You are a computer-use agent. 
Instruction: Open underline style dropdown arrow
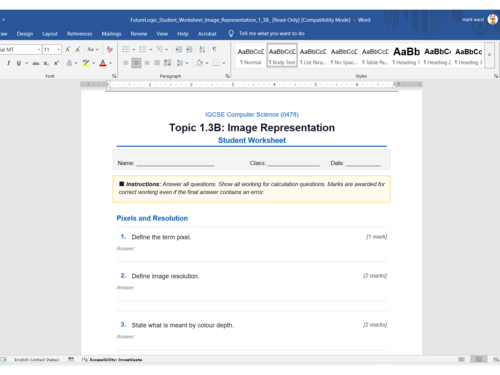click(x=27, y=63)
